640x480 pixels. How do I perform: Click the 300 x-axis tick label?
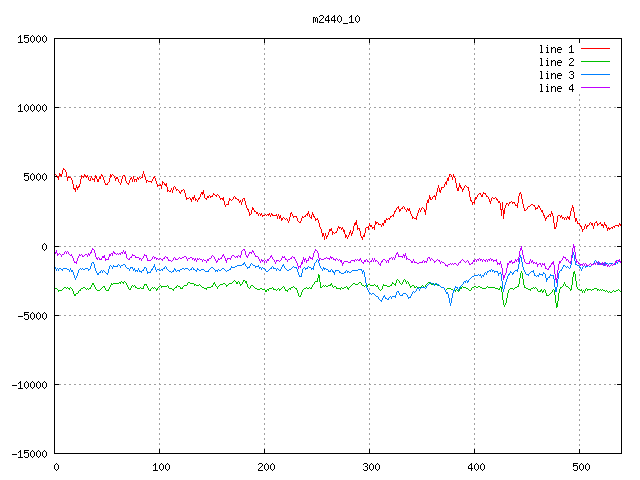(370, 467)
